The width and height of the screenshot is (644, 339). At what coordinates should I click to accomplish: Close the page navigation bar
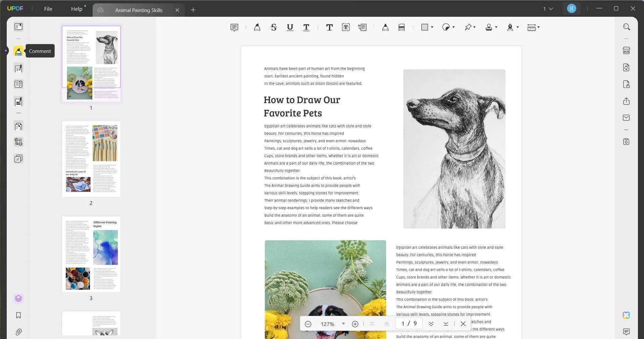point(463,324)
